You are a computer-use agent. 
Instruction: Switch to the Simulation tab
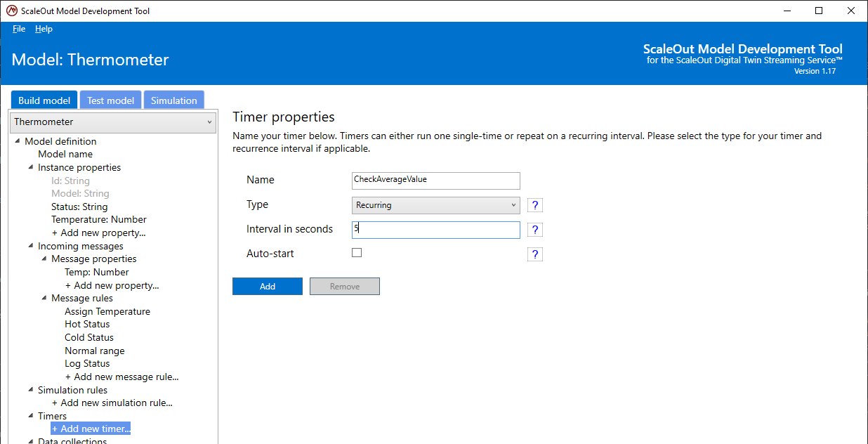(x=174, y=100)
